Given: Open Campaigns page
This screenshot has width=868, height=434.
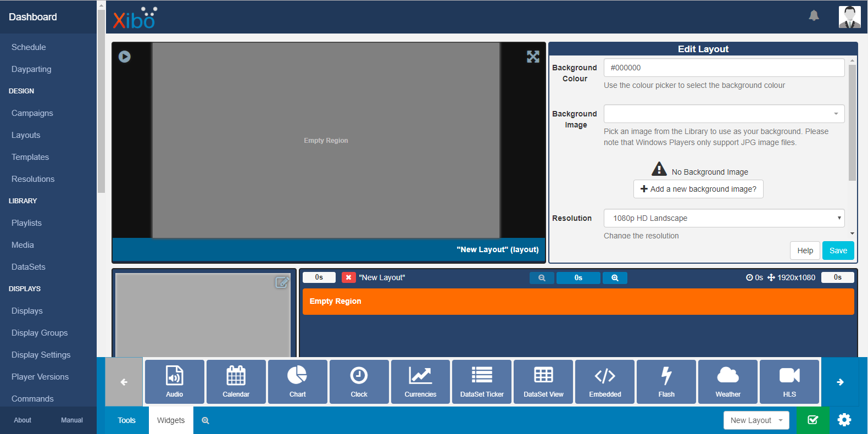Looking at the screenshot, I should [32, 113].
